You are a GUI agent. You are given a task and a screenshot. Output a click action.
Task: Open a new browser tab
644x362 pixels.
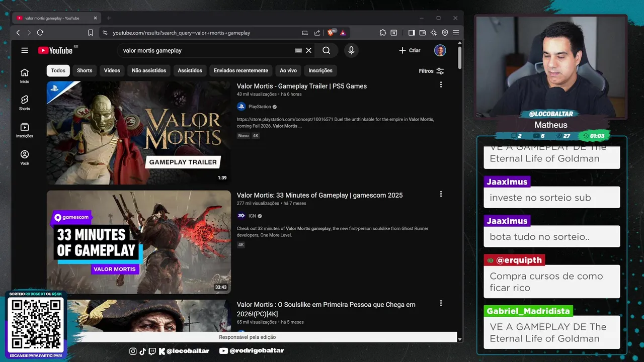coord(109,18)
